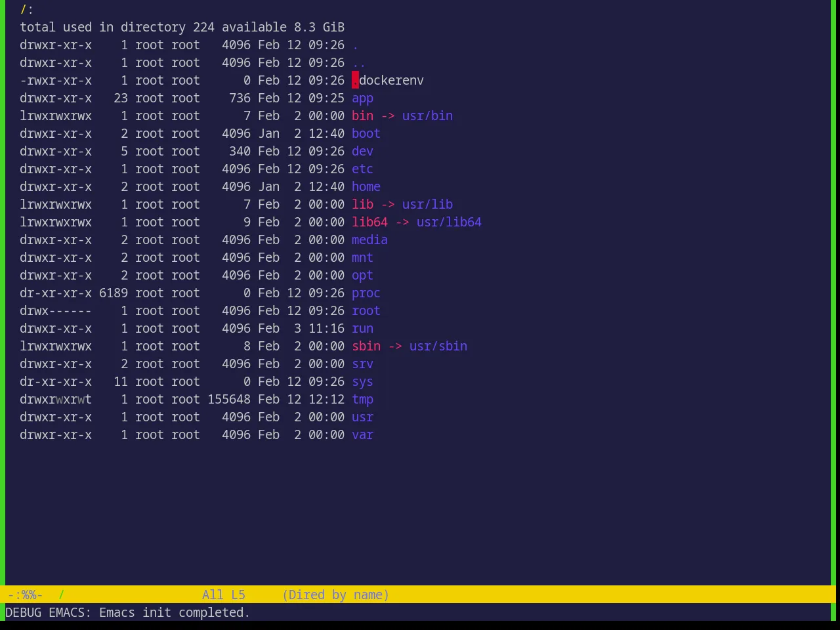Click the 'Feb 3 11:16' timestamp
Screen dimensions: 840x630
301,329
